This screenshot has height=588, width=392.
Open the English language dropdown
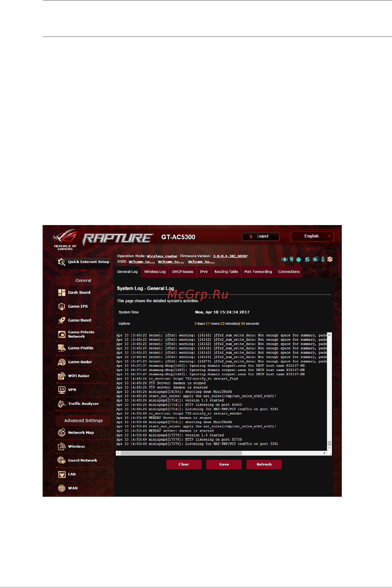312,236
